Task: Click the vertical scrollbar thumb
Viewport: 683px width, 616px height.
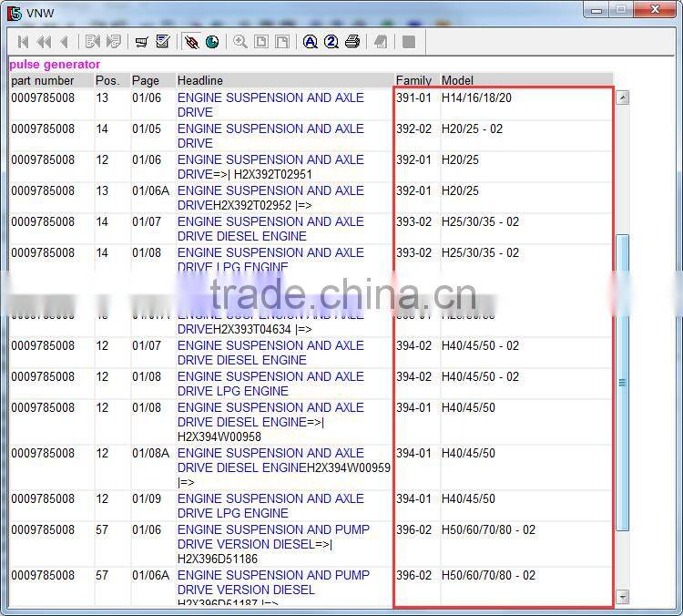Action: tap(623, 383)
